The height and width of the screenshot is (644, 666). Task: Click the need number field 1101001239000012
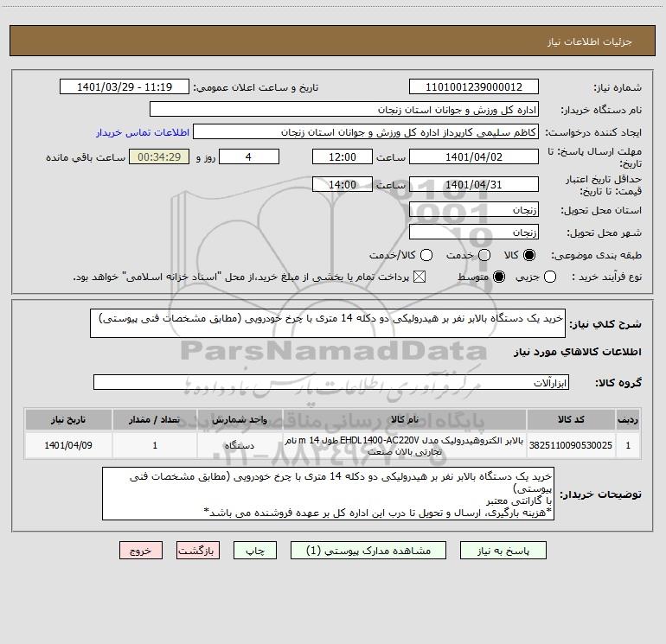[474, 86]
